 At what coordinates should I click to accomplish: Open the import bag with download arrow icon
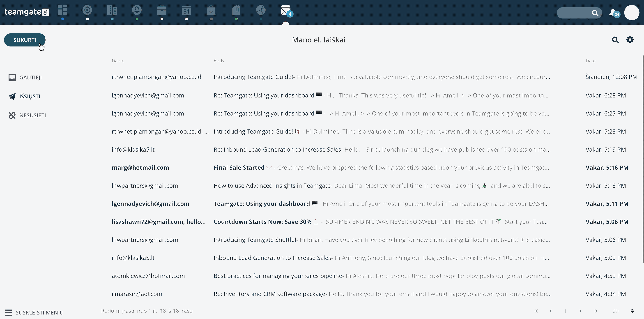pos(211,10)
